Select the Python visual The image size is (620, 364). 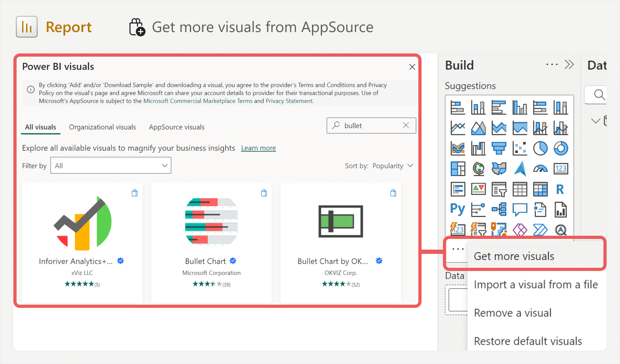(458, 210)
